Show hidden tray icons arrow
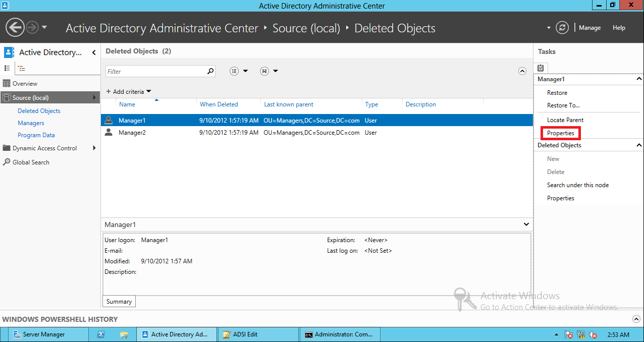 (556, 334)
